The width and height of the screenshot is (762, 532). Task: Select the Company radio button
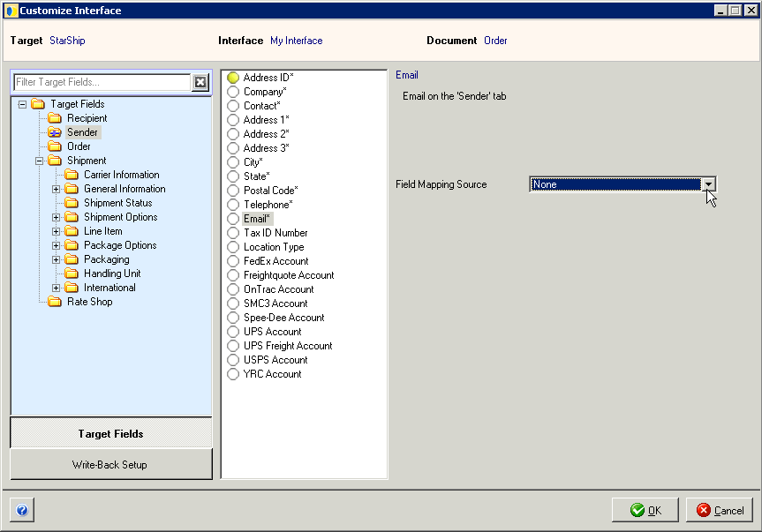click(230, 92)
